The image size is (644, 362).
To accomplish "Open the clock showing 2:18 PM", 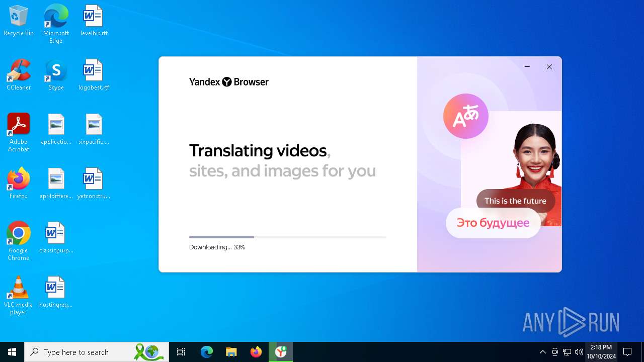I will [601, 352].
